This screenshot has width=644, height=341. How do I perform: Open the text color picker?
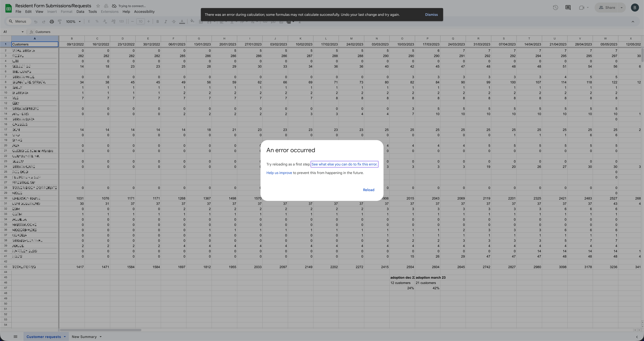[182, 22]
